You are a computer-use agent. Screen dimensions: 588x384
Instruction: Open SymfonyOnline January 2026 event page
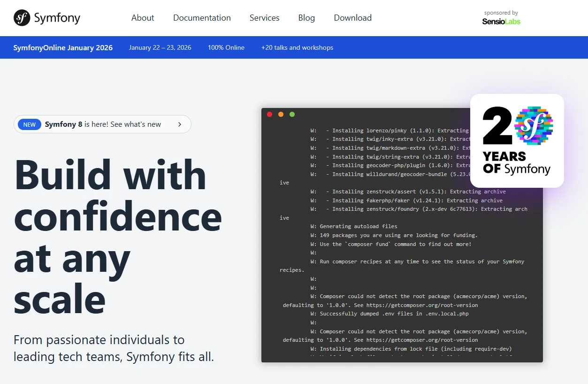click(63, 47)
